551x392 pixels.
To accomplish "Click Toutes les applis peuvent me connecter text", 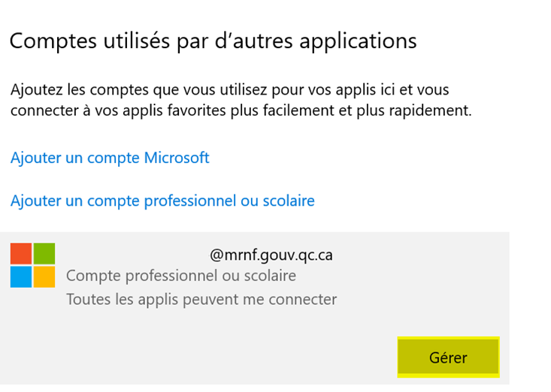I will point(201,299).
